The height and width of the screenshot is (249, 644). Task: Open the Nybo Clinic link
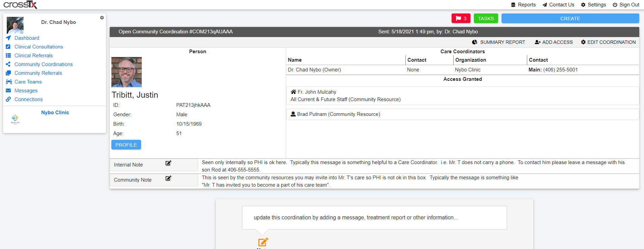point(55,113)
